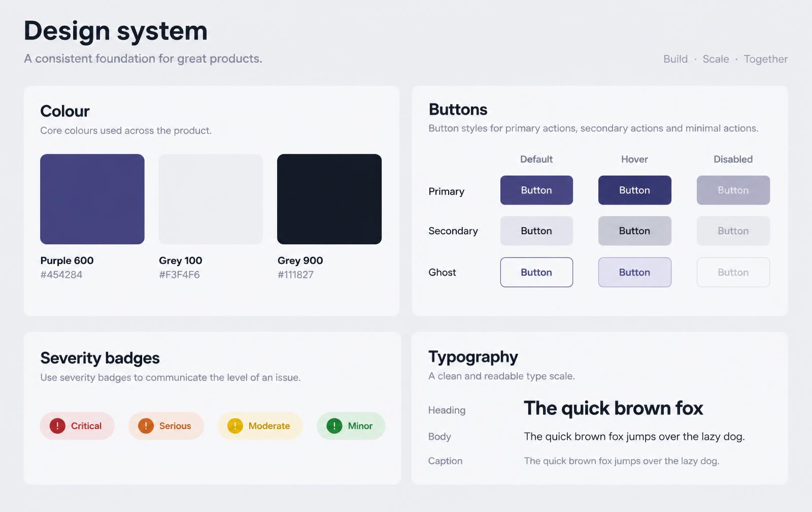The width and height of the screenshot is (812, 512).
Task: Click the Severity badges section heading
Action: 100,358
